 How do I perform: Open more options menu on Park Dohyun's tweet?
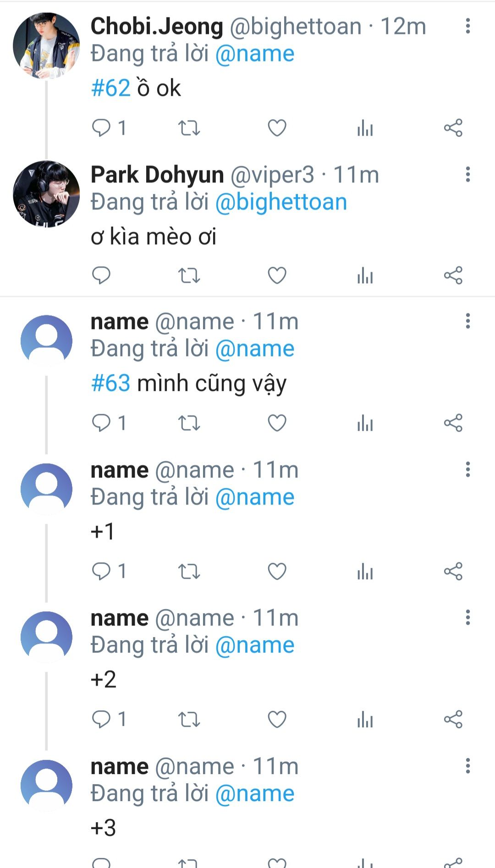pyautogui.click(x=467, y=175)
